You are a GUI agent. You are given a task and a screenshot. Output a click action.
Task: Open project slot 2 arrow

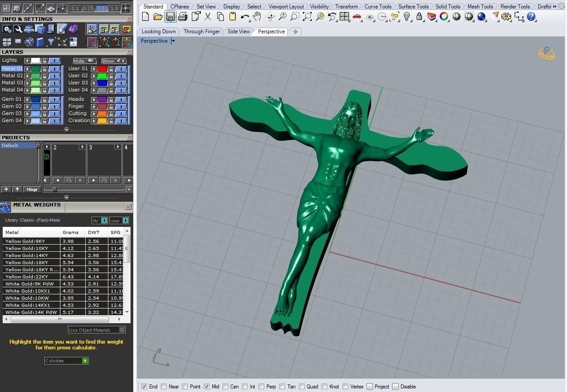[82, 147]
